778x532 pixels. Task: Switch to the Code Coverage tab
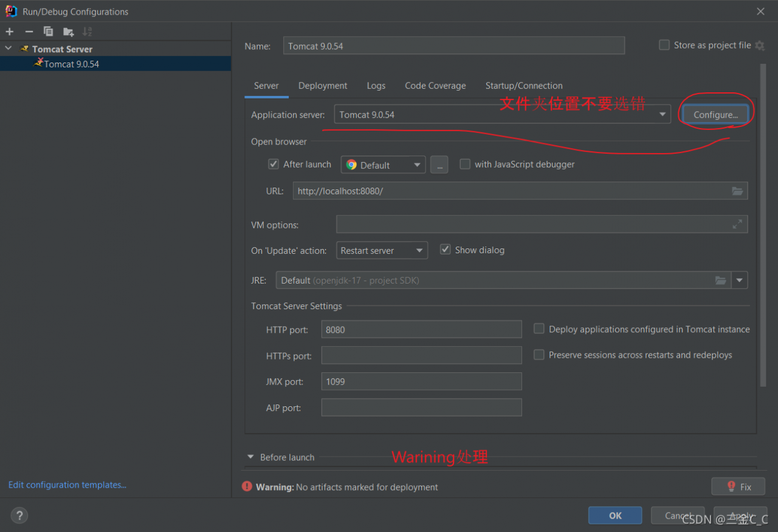pyautogui.click(x=435, y=86)
